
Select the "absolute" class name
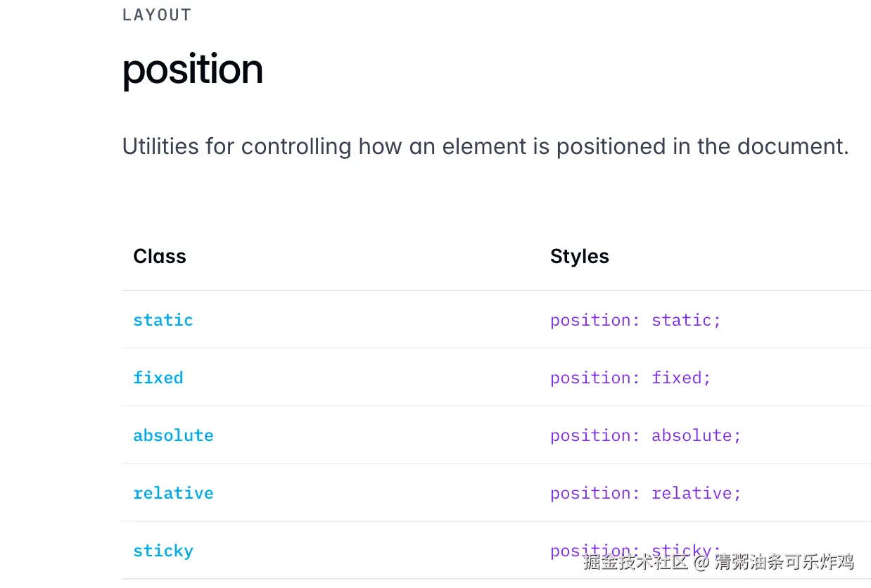(173, 435)
